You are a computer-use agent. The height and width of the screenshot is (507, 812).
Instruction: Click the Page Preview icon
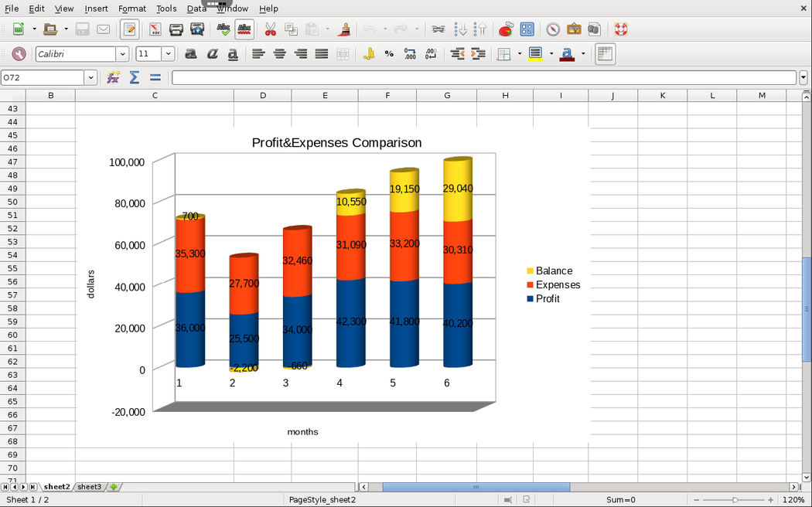(197, 29)
